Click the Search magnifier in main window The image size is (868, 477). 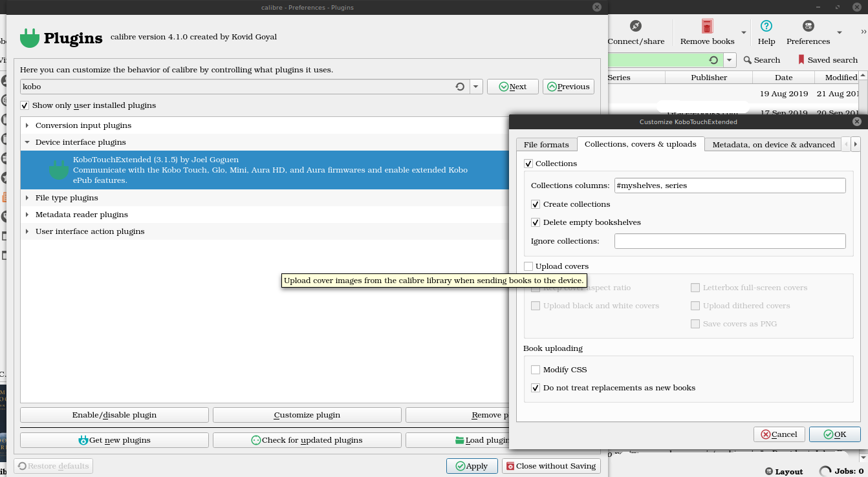point(748,60)
